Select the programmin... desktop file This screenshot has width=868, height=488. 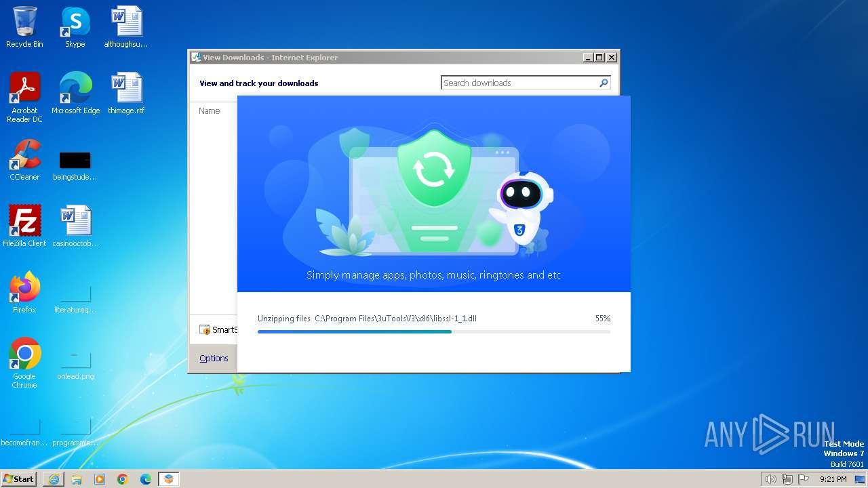pyautogui.click(x=75, y=431)
